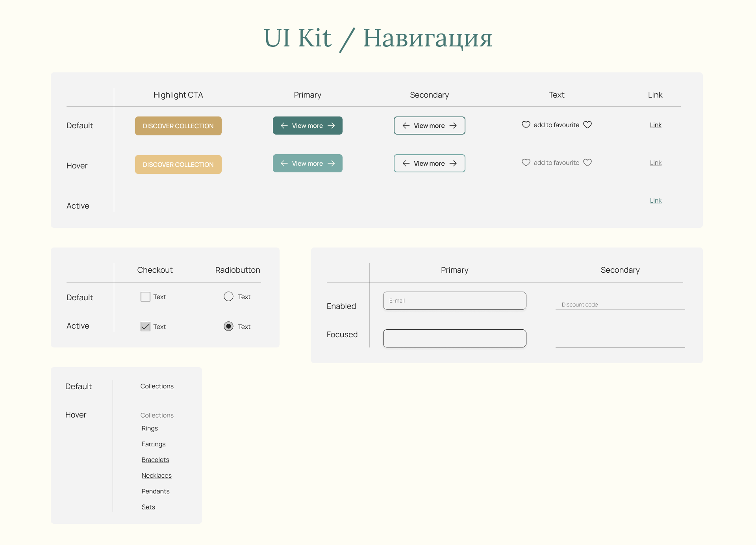Image resolution: width=756 pixels, height=545 pixels.
Task: Click right arrow in default Primary button
Action: point(331,126)
